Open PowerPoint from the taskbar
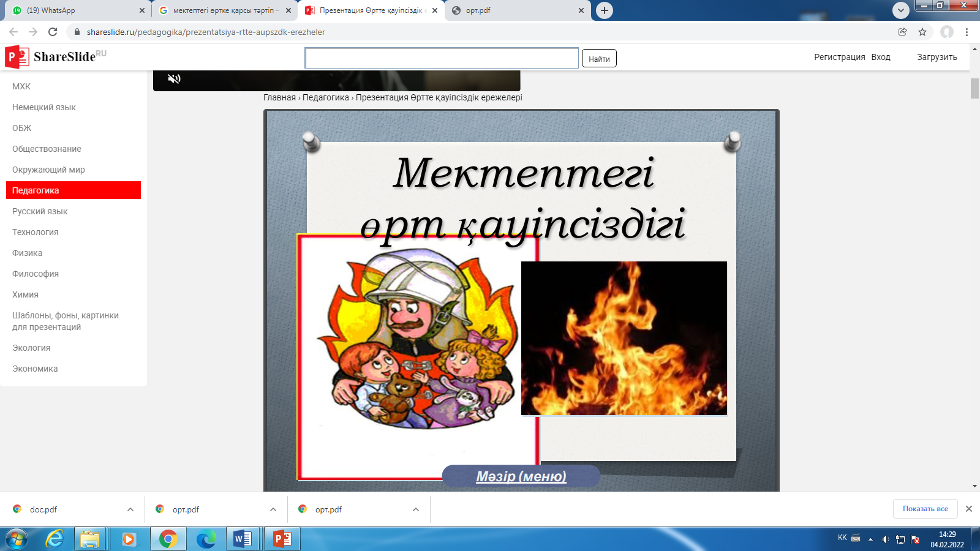The width and height of the screenshot is (980, 551). click(x=282, y=539)
